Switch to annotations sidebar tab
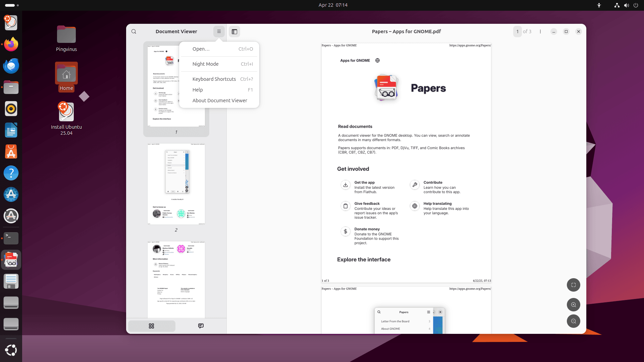This screenshot has height=362, width=644. pyautogui.click(x=201, y=326)
